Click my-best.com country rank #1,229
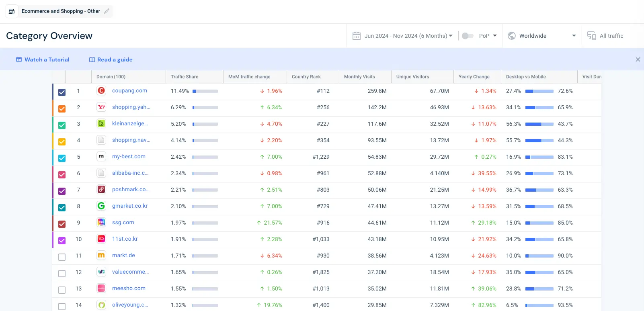644x311 pixels. coord(321,157)
